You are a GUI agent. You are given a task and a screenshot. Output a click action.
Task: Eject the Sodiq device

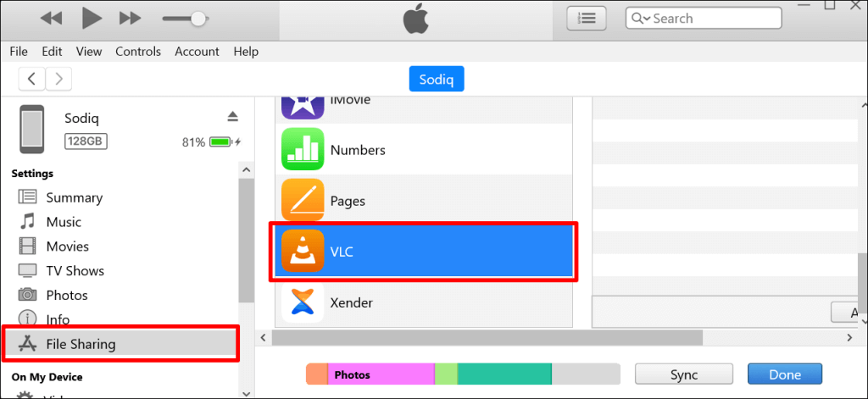tap(233, 116)
